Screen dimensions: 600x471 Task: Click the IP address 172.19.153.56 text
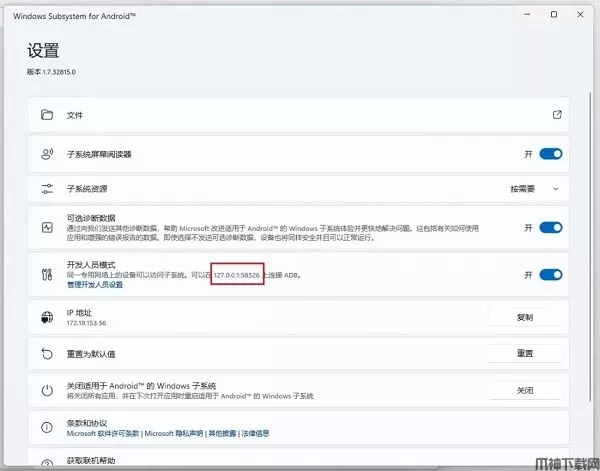pos(86,323)
